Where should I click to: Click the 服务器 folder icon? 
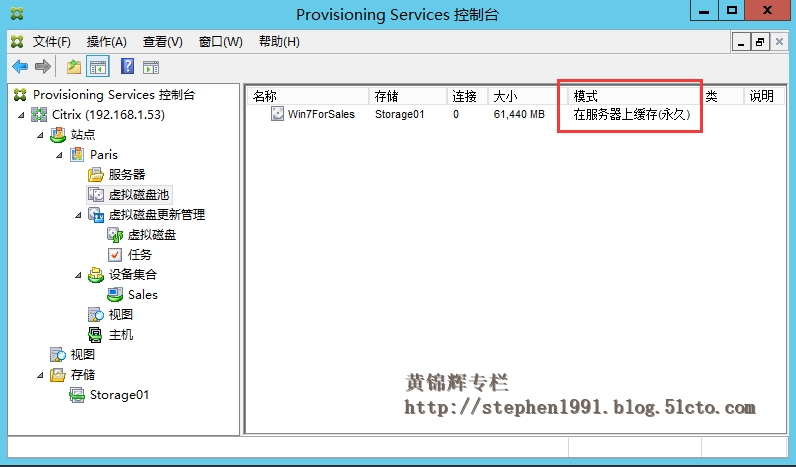click(x=95, y=175)
